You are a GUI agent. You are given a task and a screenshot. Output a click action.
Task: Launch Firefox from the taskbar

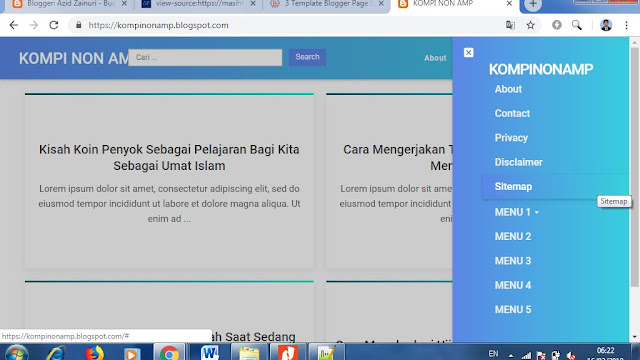[94, 352]
